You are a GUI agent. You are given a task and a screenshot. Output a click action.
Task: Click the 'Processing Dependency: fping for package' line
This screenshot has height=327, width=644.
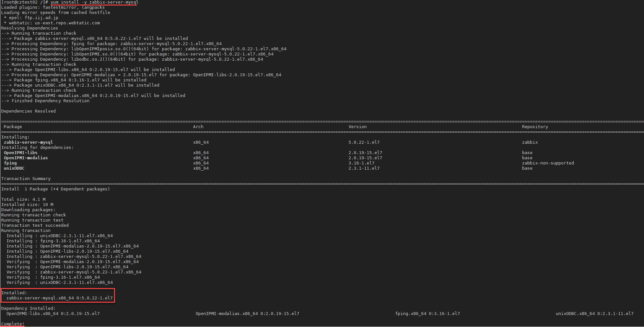[x=111, y=43]
